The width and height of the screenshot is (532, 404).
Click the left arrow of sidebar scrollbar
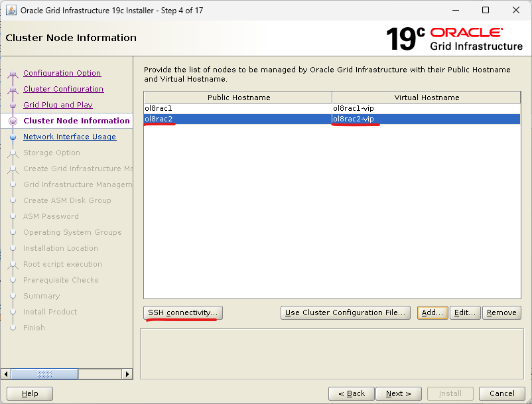pos(6,374)
